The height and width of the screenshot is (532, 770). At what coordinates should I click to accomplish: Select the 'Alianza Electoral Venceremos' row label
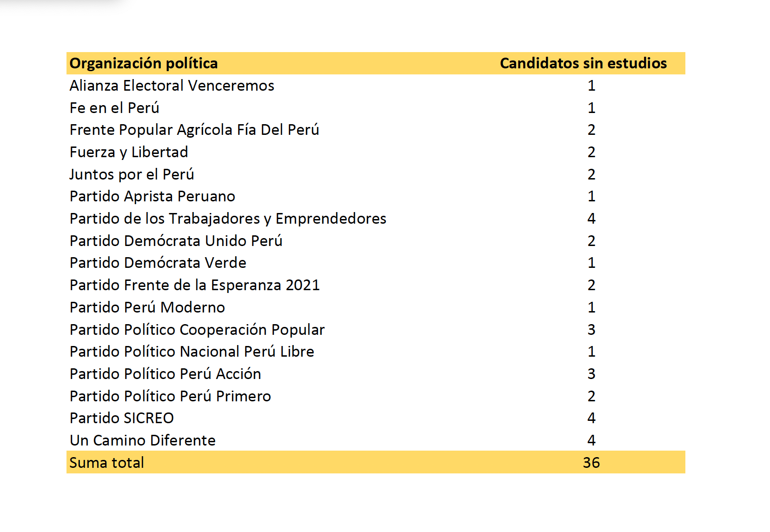[x=172, y=86]
